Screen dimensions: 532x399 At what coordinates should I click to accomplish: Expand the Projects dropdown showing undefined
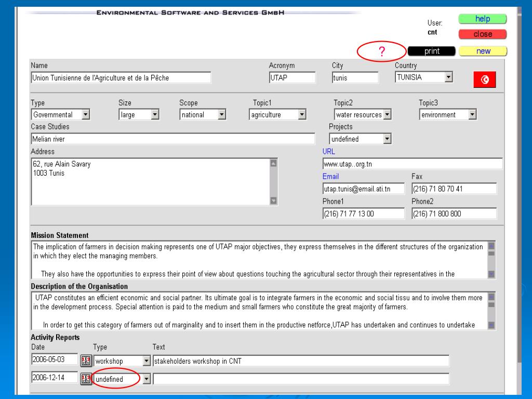click(x=386, y=139)
